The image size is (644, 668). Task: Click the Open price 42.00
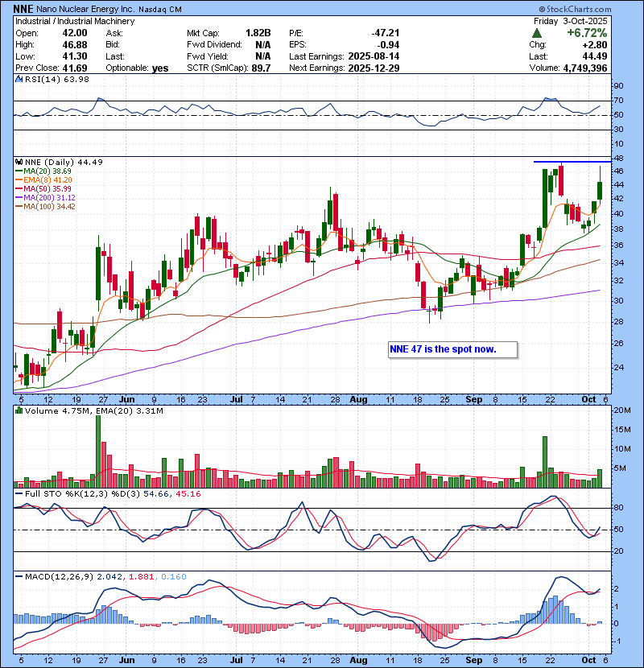click(75, 33)
